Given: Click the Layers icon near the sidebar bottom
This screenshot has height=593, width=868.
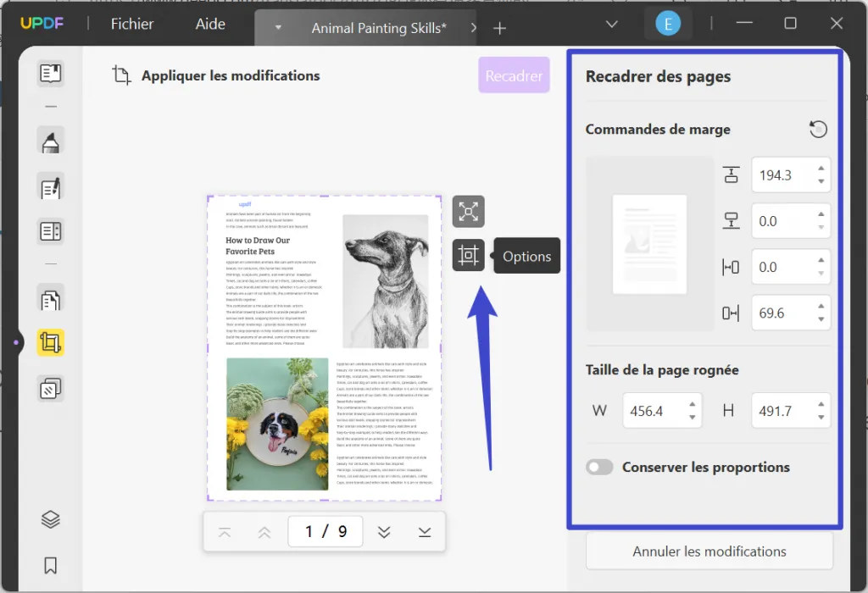Looking at the screenshot, I should [51, 519].
